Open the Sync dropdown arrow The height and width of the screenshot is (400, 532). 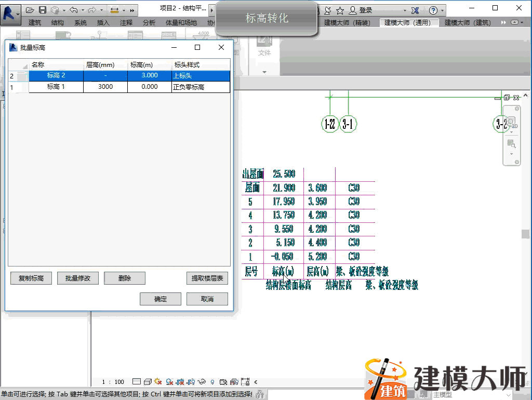(x=64, y=10)
